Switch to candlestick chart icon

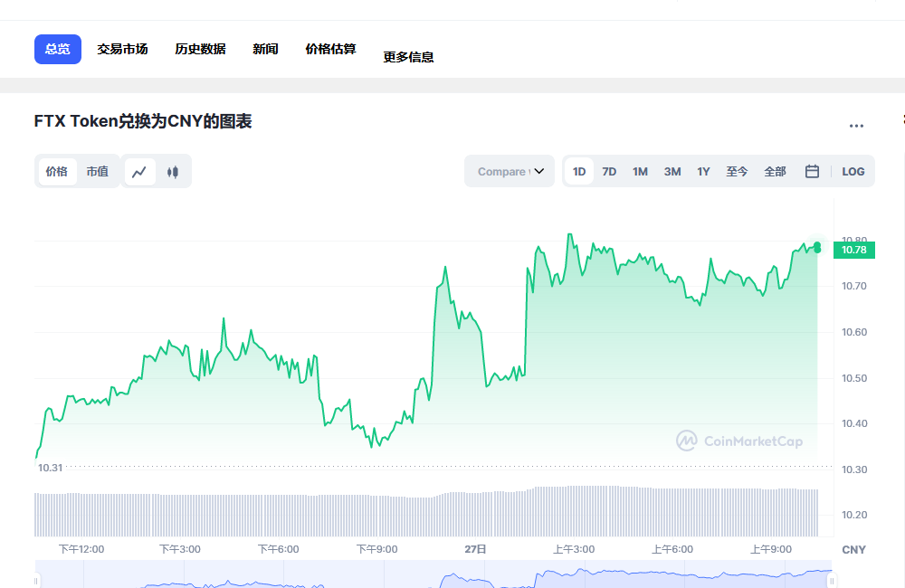pos(173,172)
